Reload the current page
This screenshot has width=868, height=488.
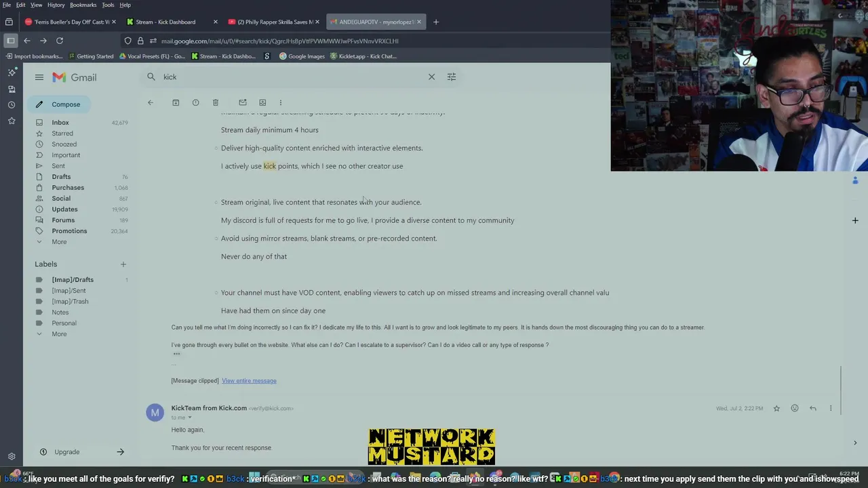click(x=60, y=41)
